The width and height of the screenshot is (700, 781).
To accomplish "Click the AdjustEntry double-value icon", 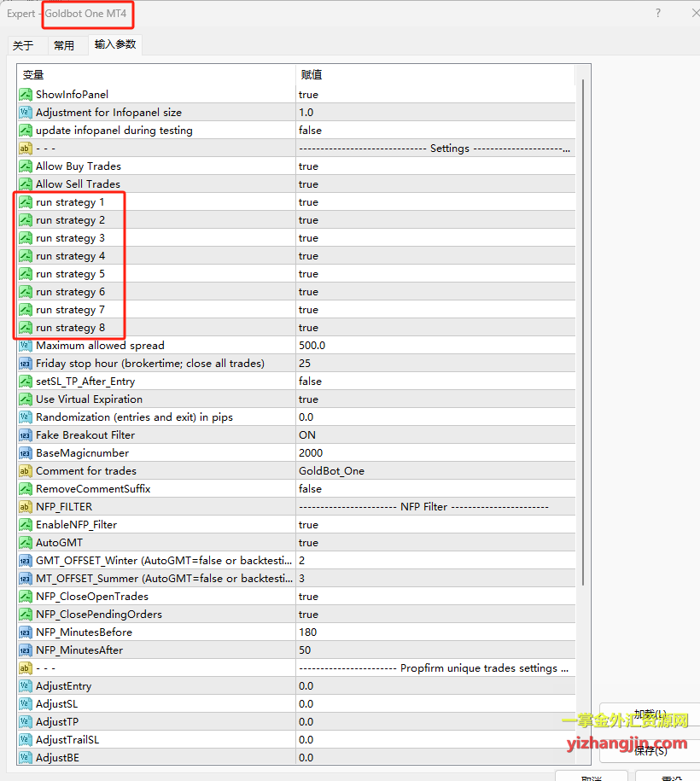I will [x=26, y=686].
